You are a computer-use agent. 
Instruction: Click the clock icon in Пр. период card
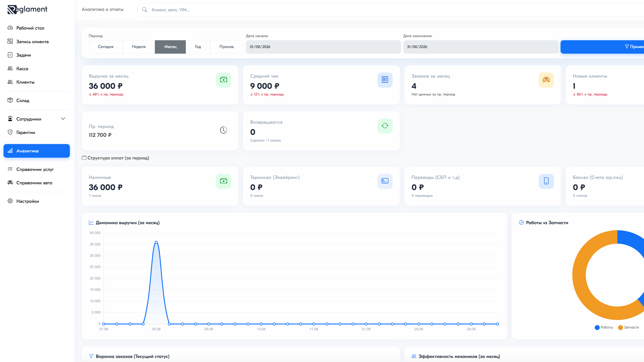coord(224,130)
